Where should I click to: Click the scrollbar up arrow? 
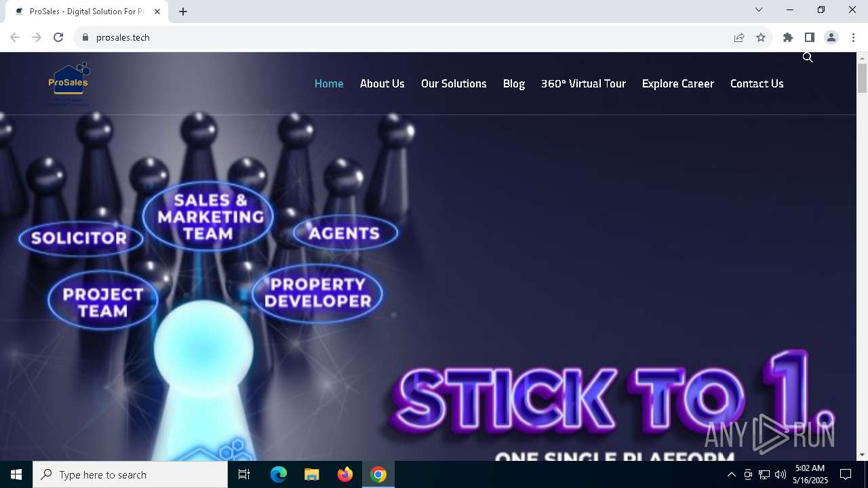tap(862, 58)
